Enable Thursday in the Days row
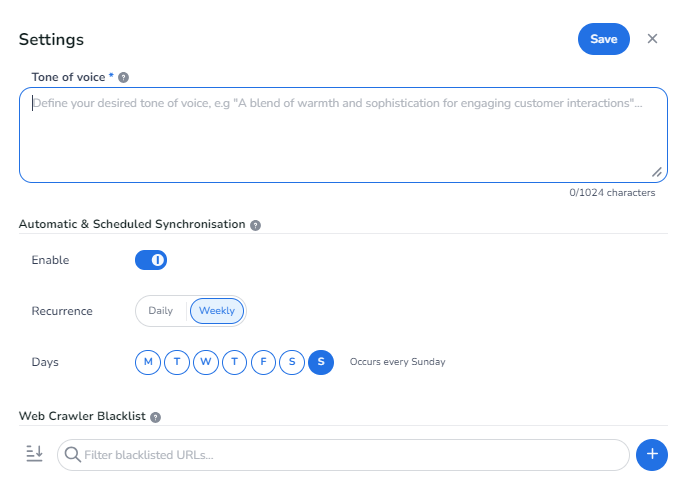Viewport: 692px width, 484px height. click(x=235, y=362)
